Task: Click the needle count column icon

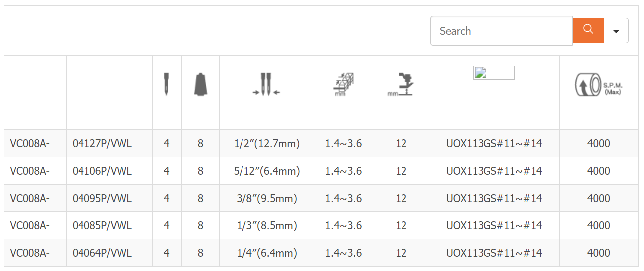Action: [166, 84]
